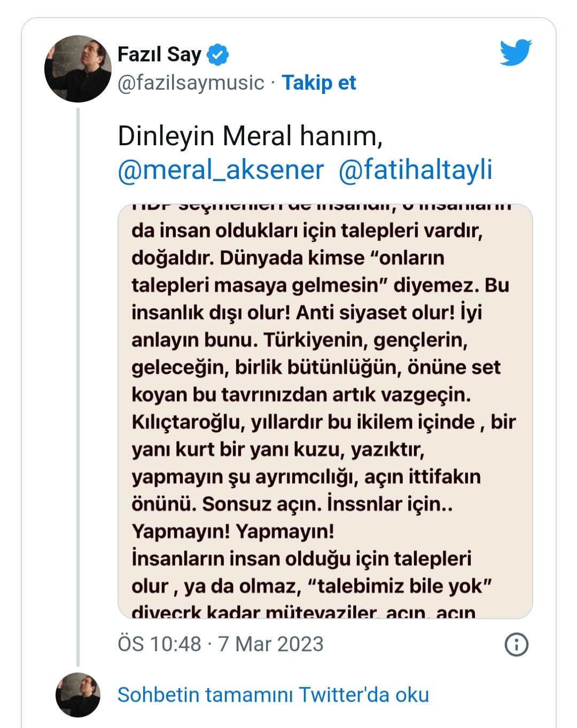Click the small avatar beside the conversation link
577x728 pixels.
click(78, 694)
